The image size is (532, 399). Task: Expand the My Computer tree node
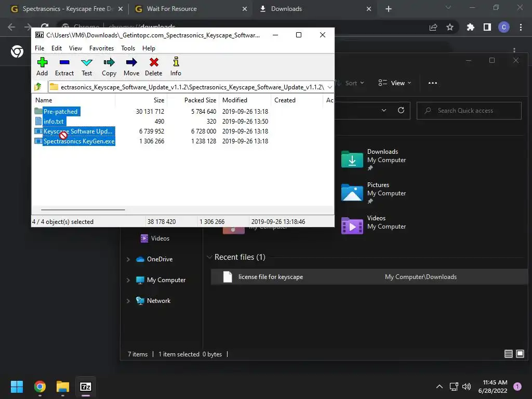(x=128, y=280)
